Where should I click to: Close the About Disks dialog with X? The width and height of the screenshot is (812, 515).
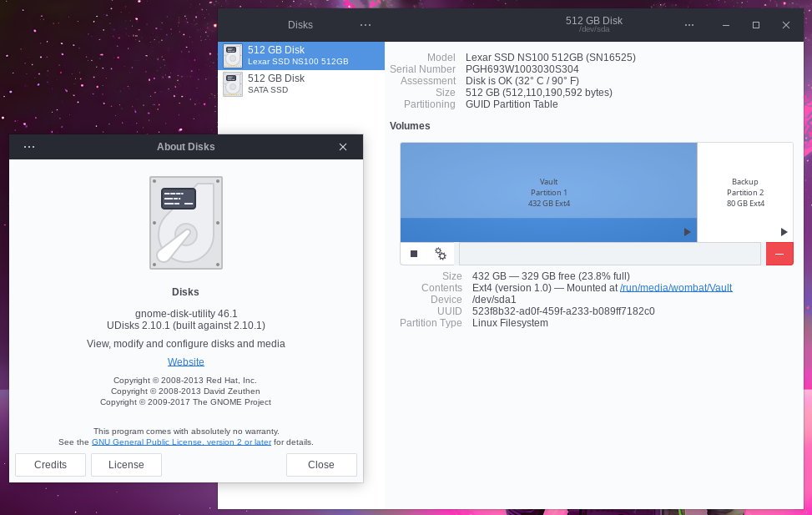pos(343,147)
